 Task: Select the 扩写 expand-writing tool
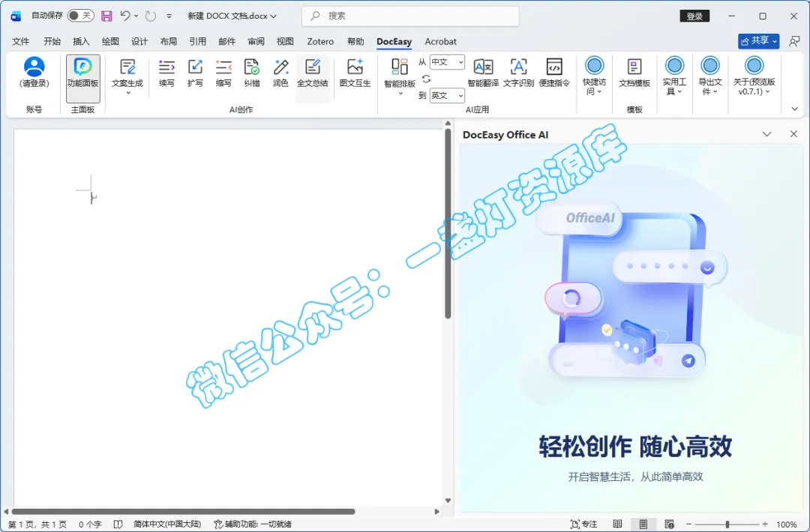pyautogui.click(x=195, y=73)
